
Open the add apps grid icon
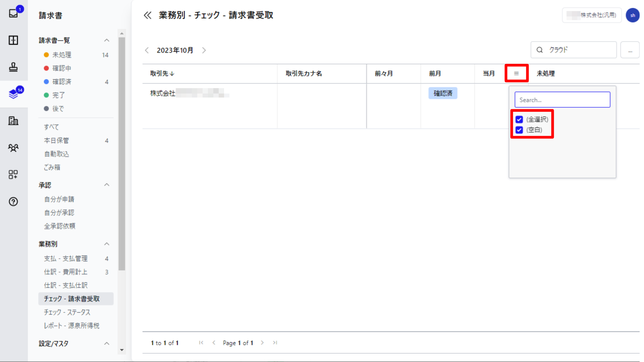click(13, 174)
